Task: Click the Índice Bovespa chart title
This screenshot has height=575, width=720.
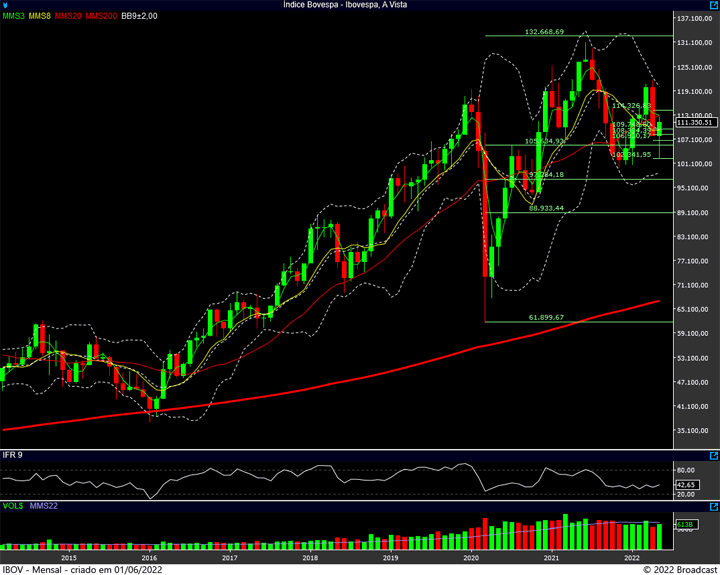Action: (359, 6)
